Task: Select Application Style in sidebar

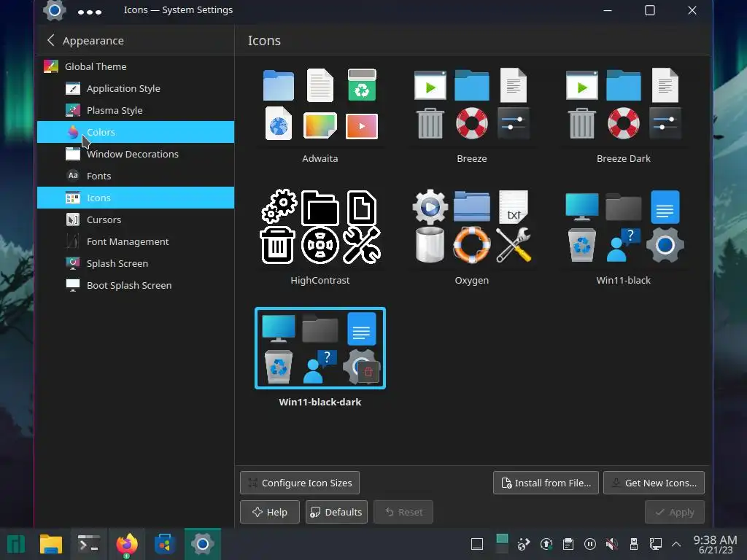Action: (136, 88)
